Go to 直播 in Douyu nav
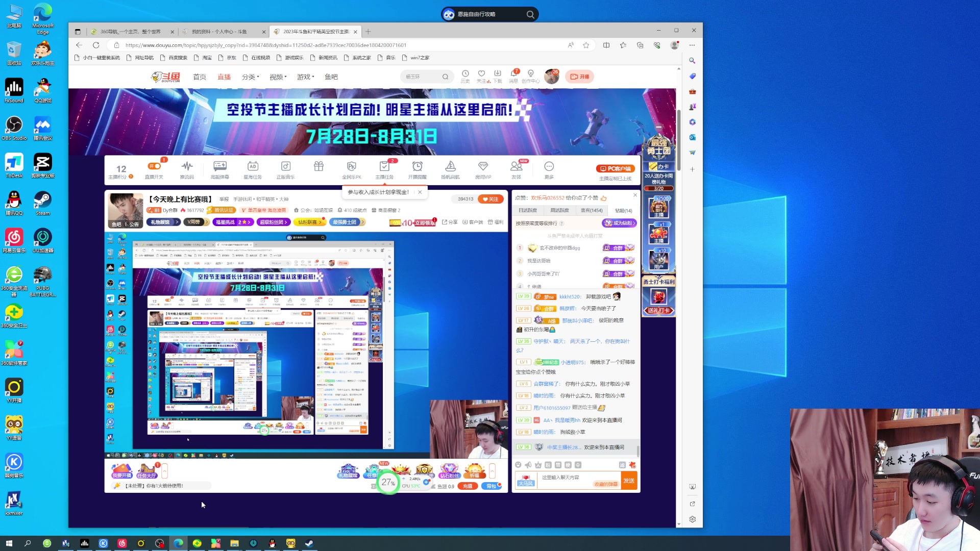The image size is (980, 551). coord(224,77)
